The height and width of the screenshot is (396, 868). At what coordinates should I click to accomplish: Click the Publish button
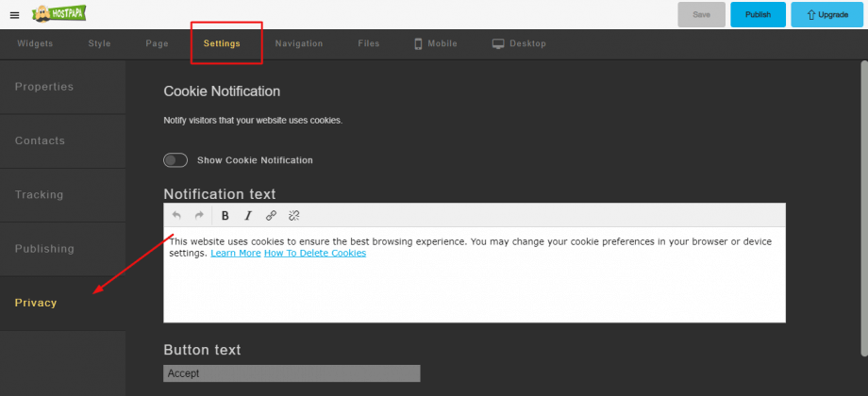pyautogui.click(x=758, y=15)
